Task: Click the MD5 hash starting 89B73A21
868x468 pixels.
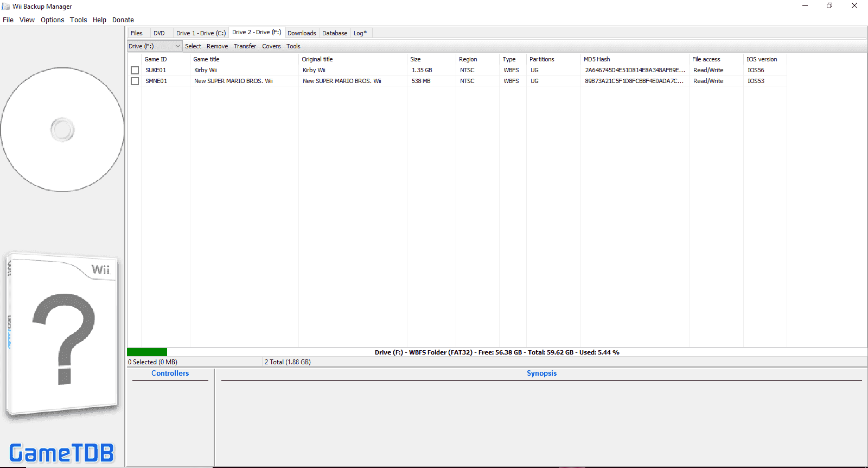Action: point(634,81)
